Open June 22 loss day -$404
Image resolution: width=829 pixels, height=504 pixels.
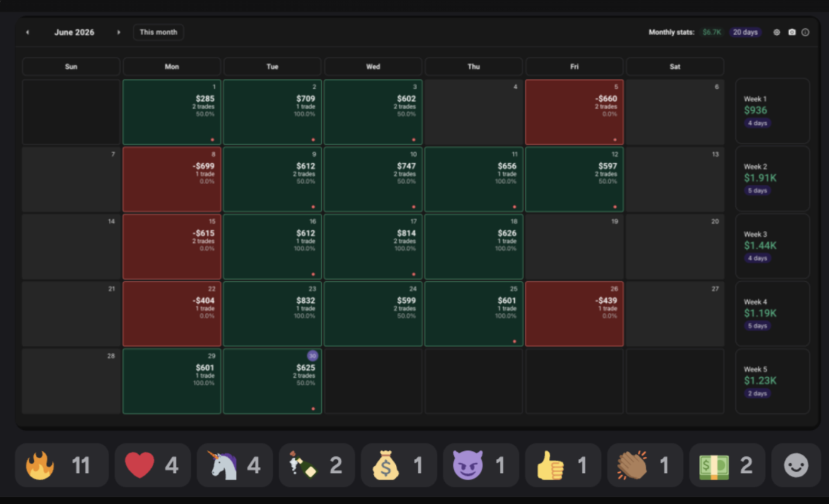pos(172,314)
